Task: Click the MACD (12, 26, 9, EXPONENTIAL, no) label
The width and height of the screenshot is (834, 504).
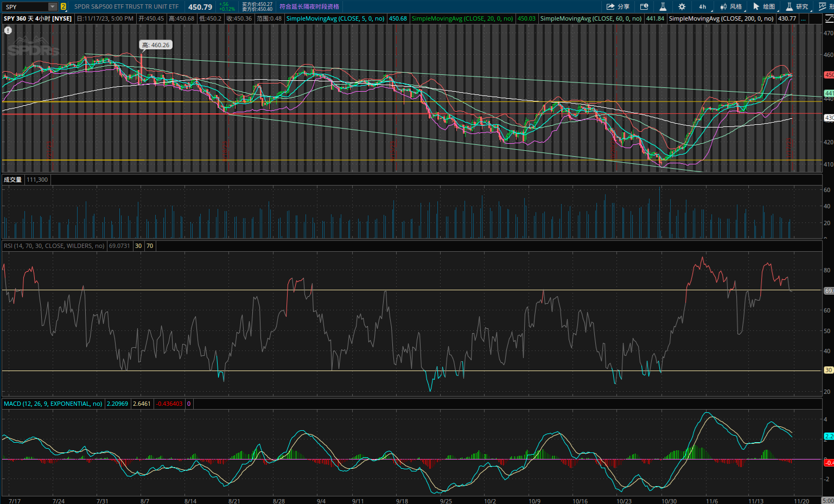Action: click(x=53, y=404)
